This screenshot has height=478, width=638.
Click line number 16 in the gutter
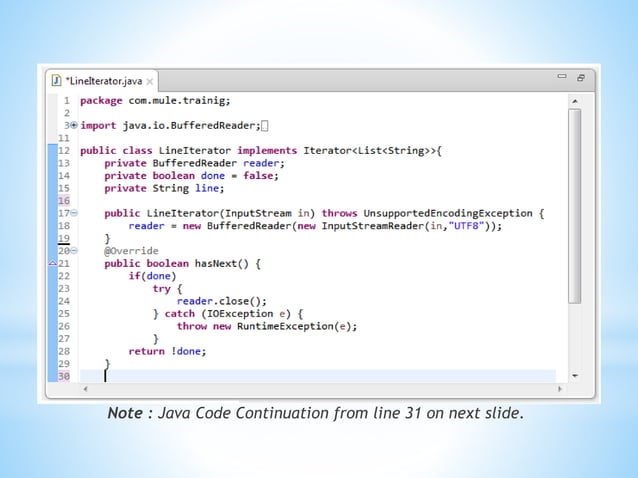(x=64, y=201)
